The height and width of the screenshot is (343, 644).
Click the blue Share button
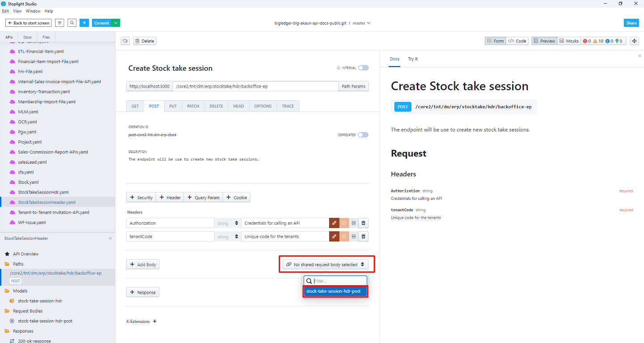click(631, 23)
